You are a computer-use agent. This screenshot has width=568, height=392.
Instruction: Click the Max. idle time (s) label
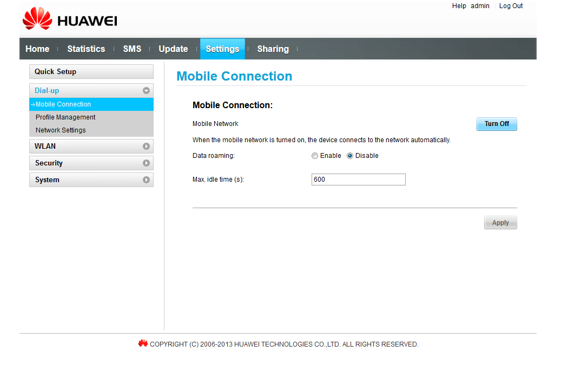[x=218, y=180]
